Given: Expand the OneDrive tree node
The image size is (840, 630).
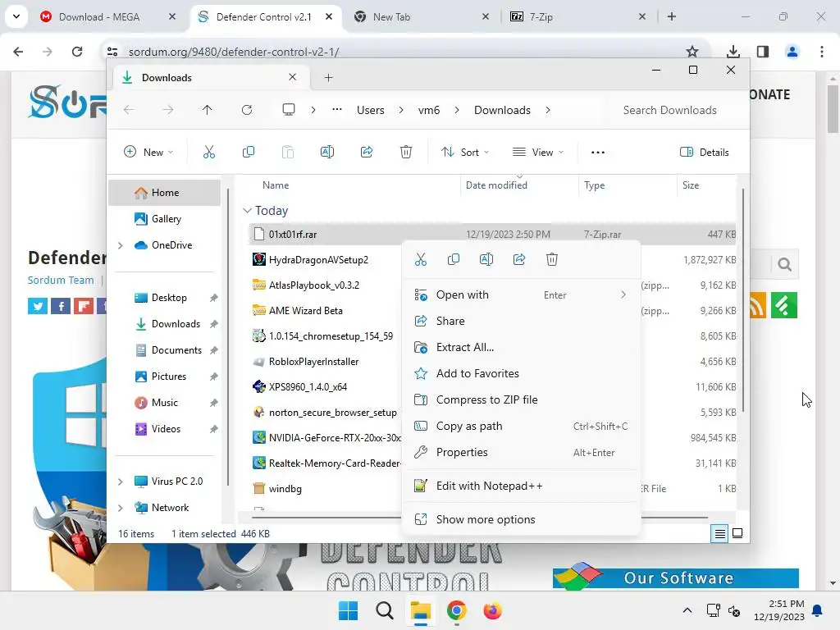Looking at the screenshot, I should 121,245.
